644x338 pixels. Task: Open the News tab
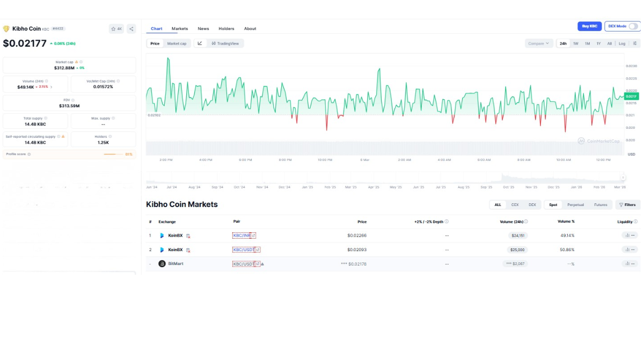click(x=203, y=28)
